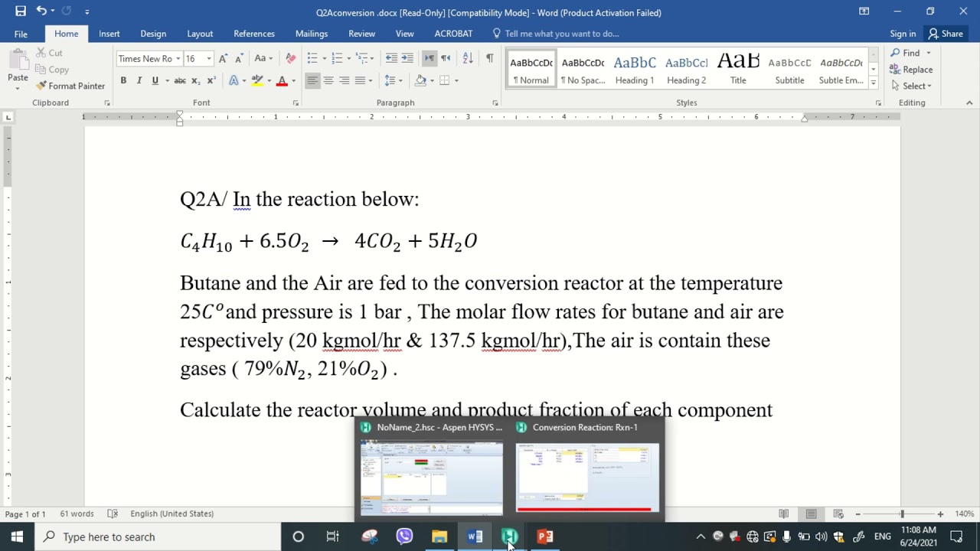Open the ACROBAT tab
The image size is (980, 551).
click(453, 34)
